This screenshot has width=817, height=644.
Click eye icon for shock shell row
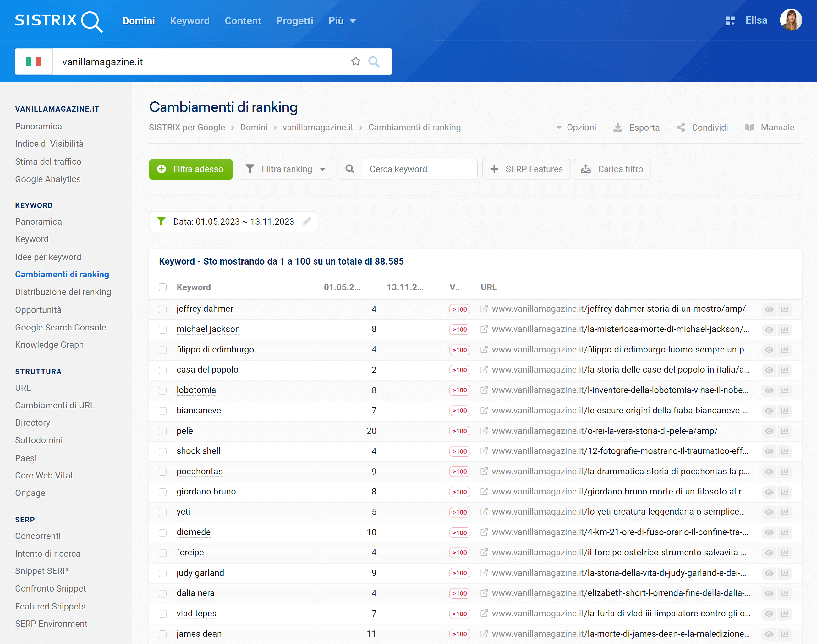(769, 451)
